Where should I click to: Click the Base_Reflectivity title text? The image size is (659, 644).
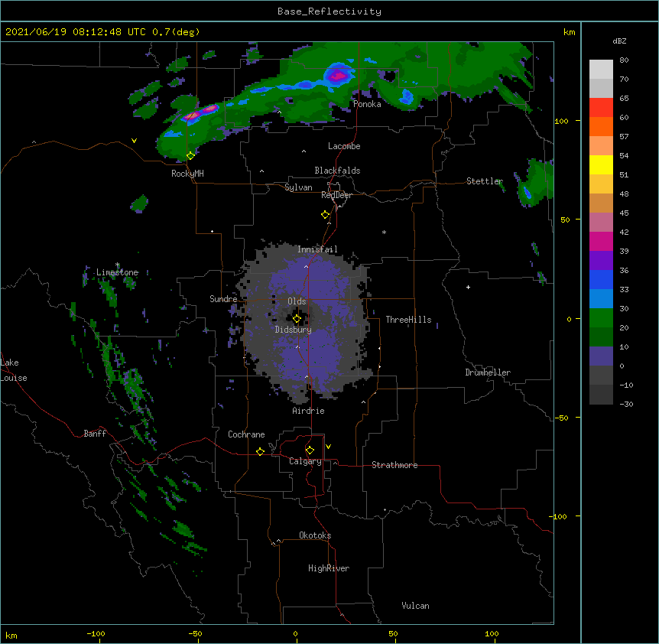[329, 11]
